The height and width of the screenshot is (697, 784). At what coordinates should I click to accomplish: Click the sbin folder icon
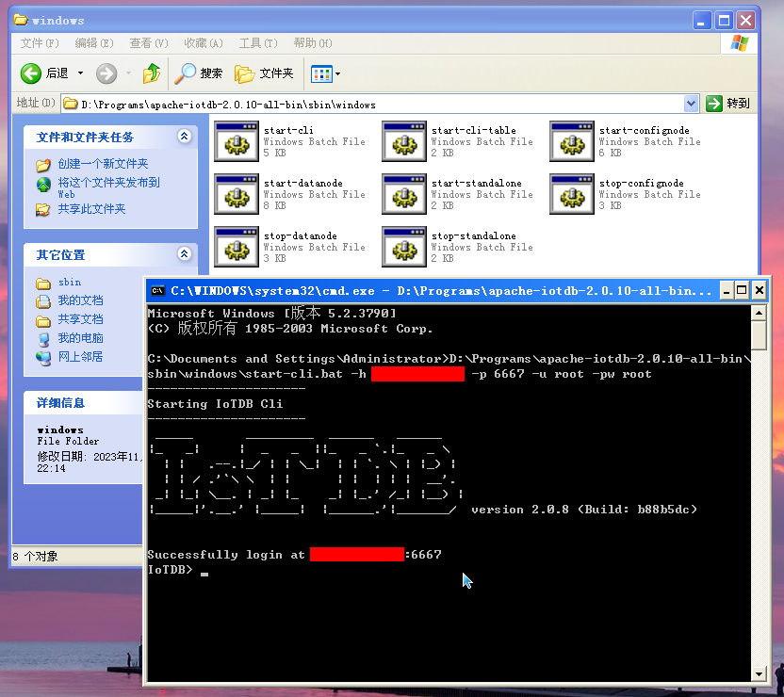point(43,284)
